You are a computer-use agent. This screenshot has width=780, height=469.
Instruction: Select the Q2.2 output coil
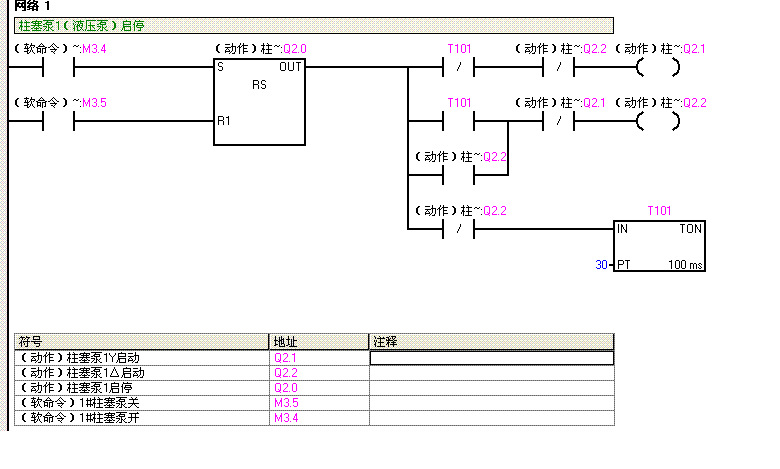point(657,122)
